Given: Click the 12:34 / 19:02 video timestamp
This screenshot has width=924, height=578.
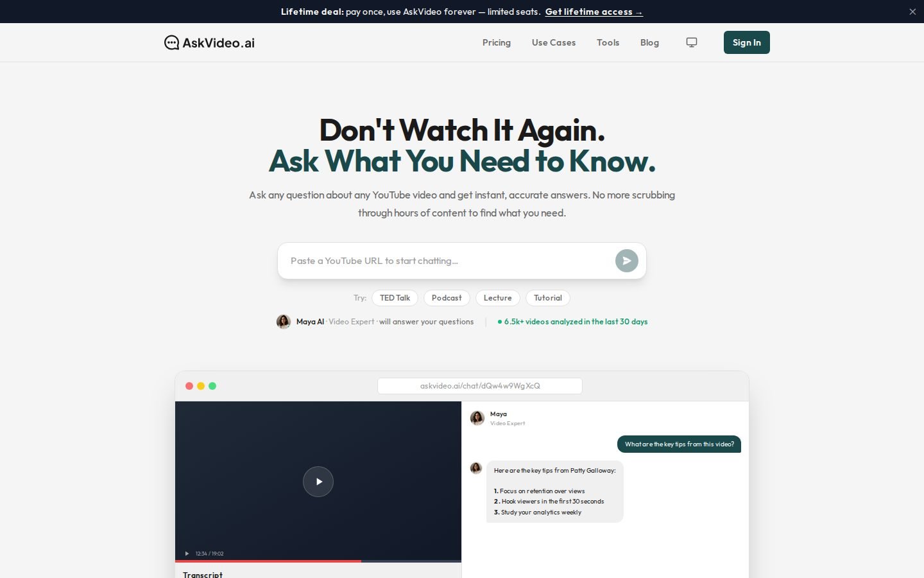Looking at the screenshot, I should point(210,554).
